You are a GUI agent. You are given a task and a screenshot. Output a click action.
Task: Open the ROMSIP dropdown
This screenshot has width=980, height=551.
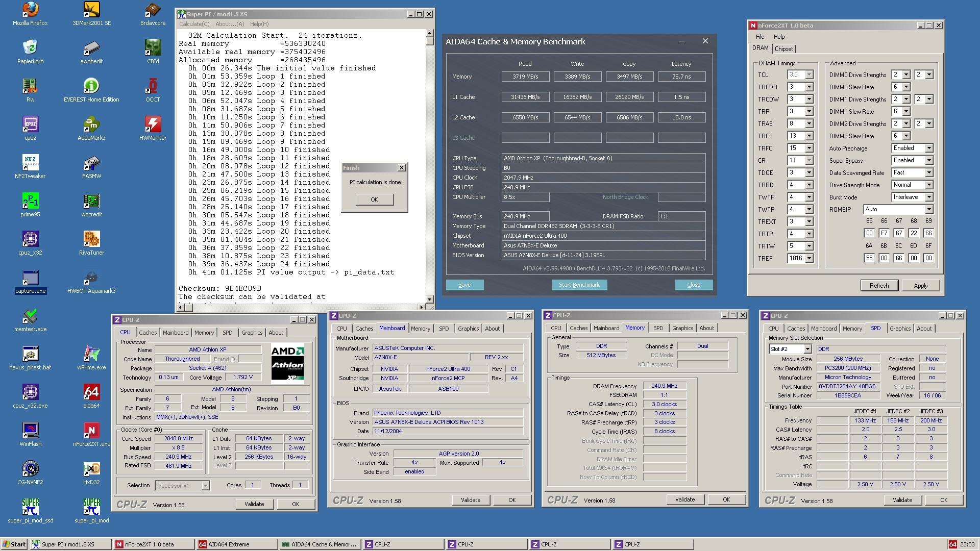click(x=929, y=210)
